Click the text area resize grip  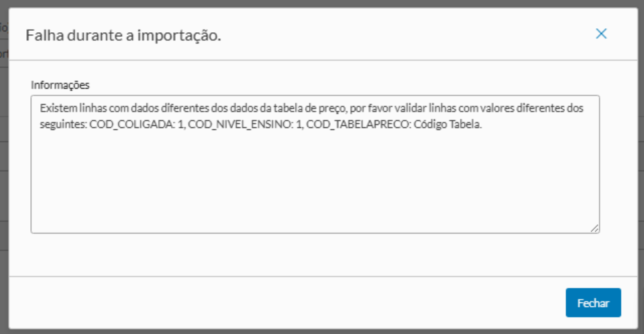pyautogui.click(x=594, y=228)
